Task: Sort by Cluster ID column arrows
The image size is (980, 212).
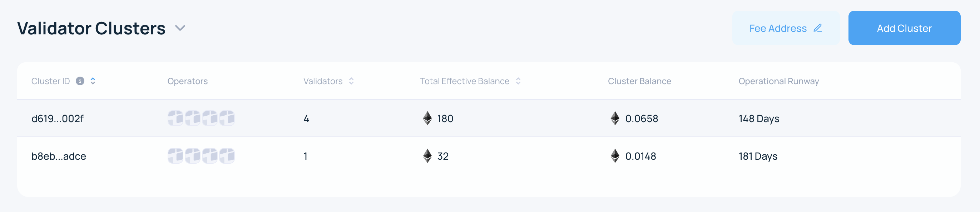Action: (93, 81)
